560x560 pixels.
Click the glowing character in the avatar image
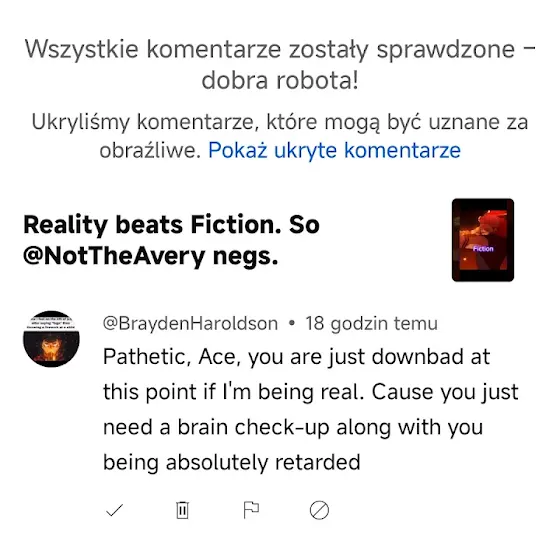point(50,348)
